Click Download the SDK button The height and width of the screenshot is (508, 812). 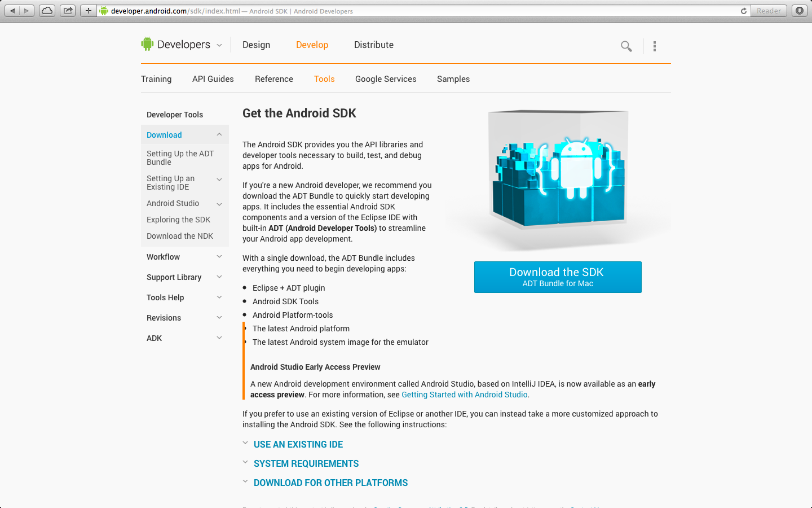pyautogui.click(x=558, y=277)
